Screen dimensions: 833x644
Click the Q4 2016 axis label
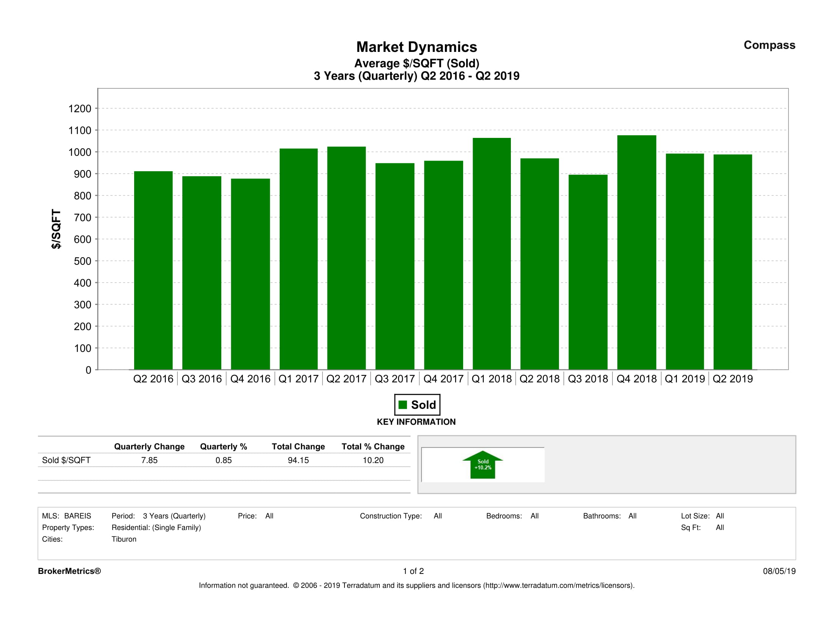pyautogui.click(x=250, y=378)
